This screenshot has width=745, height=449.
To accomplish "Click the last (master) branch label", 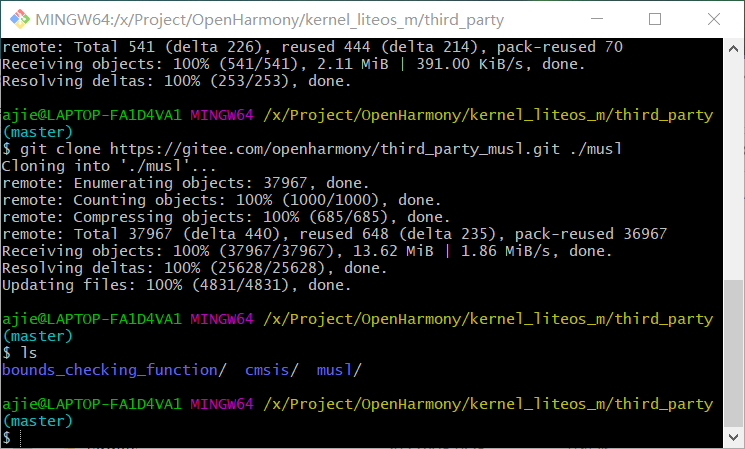I will click(38, 421).
